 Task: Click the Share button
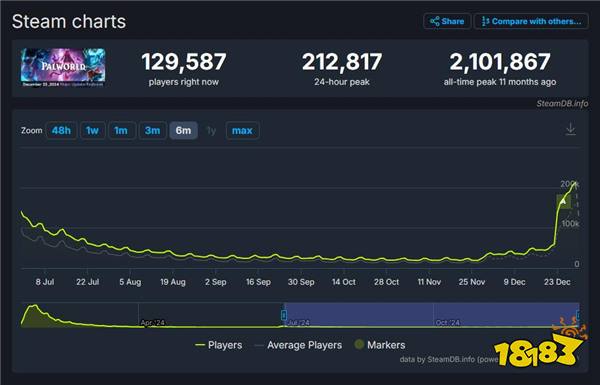[x=447, y=21]
